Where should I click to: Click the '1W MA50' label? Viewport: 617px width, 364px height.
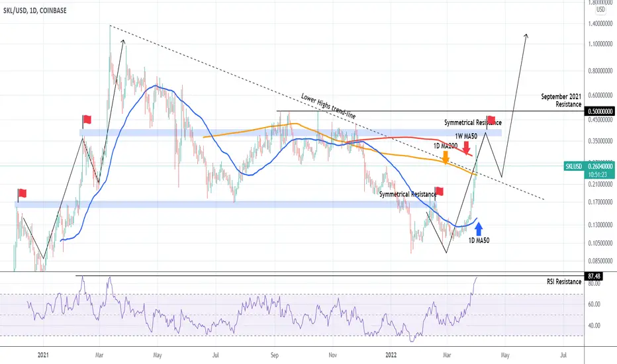pyautogui.click(x=466, y=136)
